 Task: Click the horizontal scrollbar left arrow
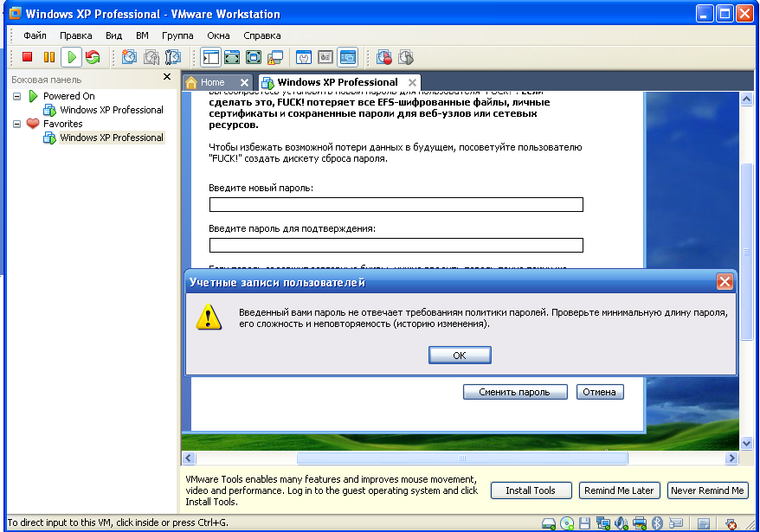pyautogui.click(x=189, y=458)
